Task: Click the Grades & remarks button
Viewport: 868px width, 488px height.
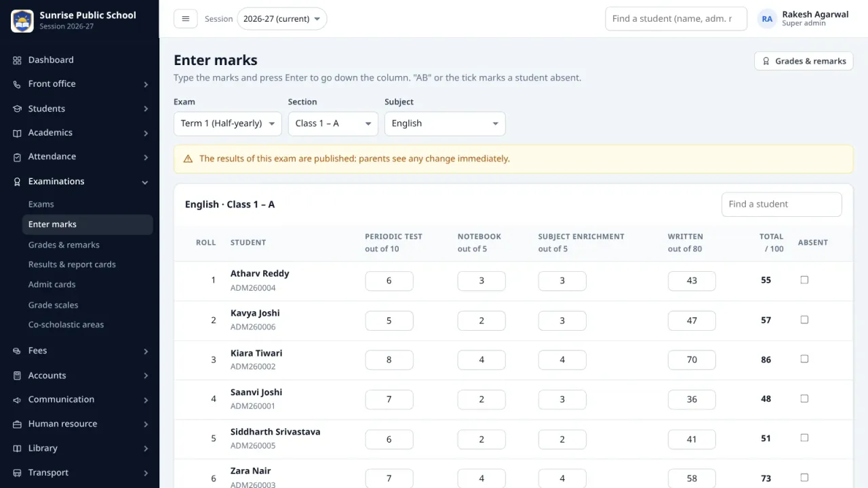Action: [804, 61]
